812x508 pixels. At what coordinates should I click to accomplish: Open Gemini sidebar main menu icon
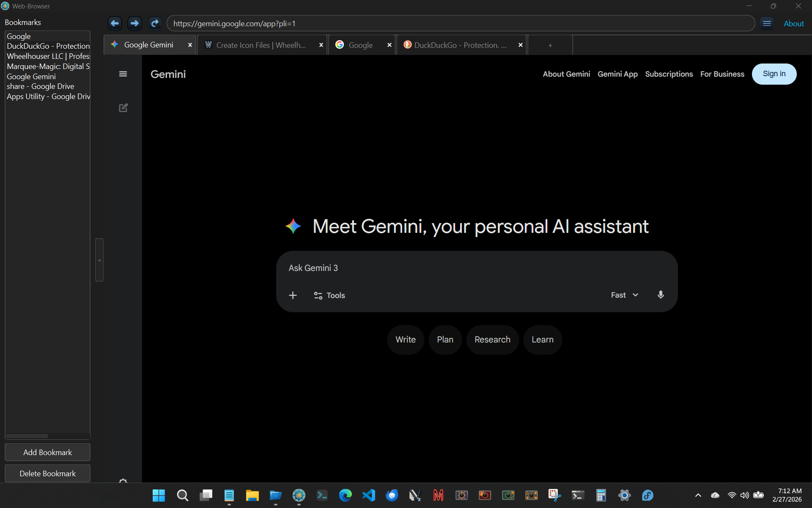123,74
